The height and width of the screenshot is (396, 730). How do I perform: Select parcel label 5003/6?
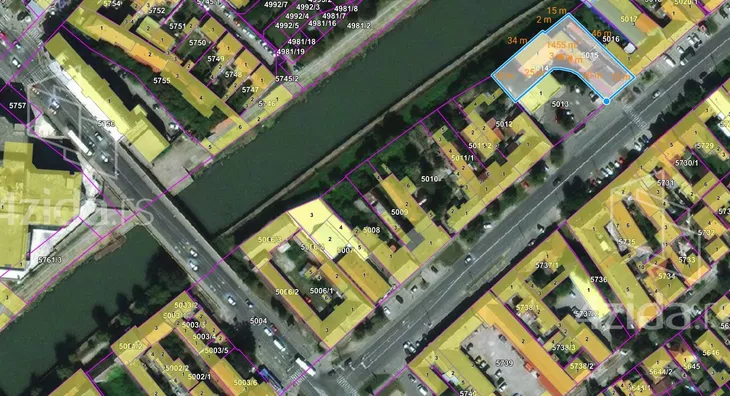(x=245, y=383)
